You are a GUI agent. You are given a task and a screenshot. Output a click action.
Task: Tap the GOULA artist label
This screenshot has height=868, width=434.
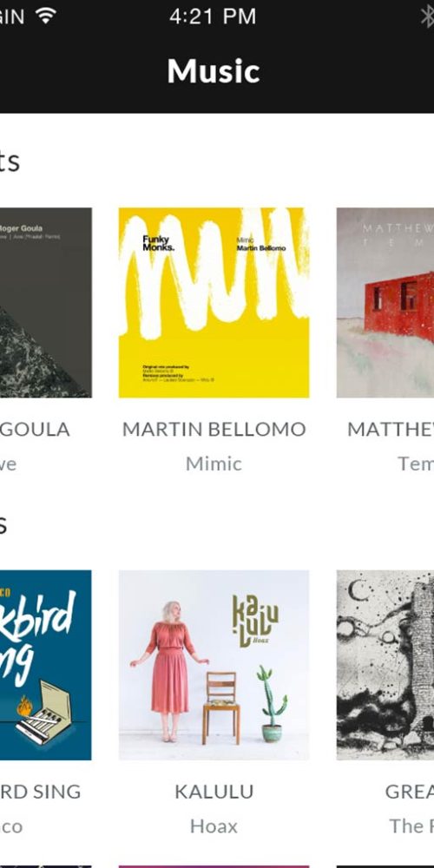pyautogui.click(x=35, y=429)
